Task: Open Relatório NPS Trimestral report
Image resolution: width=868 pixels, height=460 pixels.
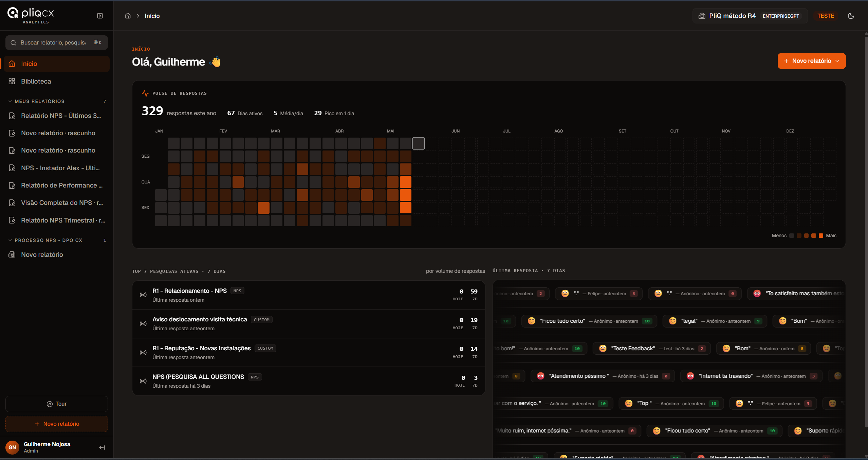Action: click(57, 220)
